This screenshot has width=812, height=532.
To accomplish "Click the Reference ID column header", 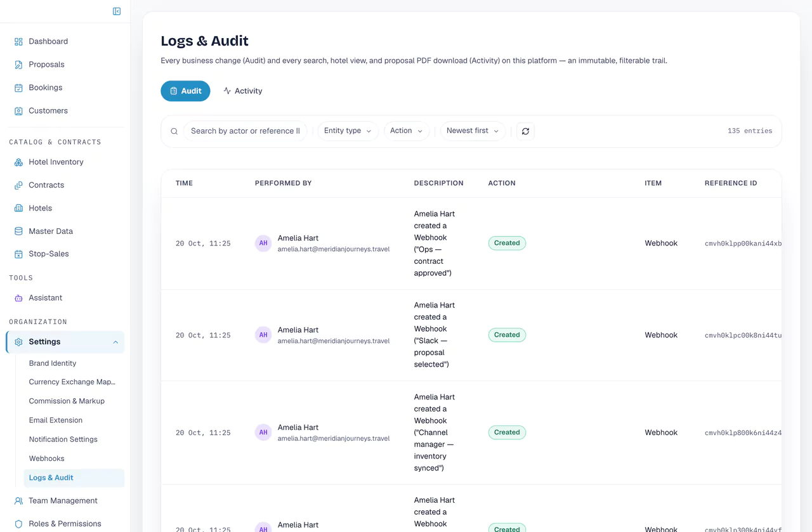I will 731,183.
